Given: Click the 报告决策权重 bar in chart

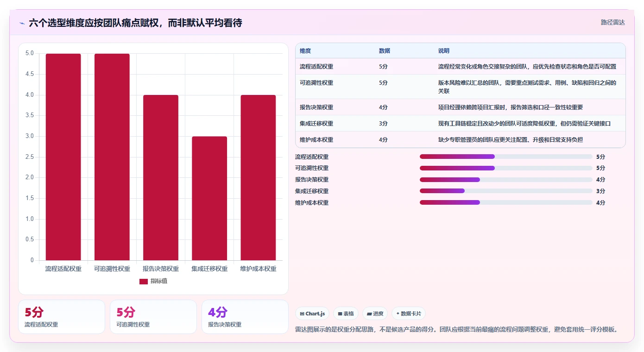Looking at the screenshot, I should tap(161, 177).
